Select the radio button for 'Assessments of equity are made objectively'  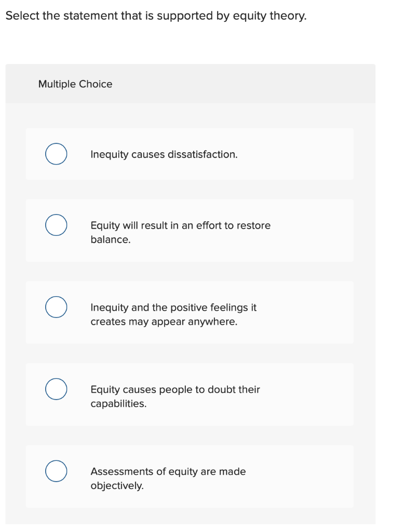56,471
